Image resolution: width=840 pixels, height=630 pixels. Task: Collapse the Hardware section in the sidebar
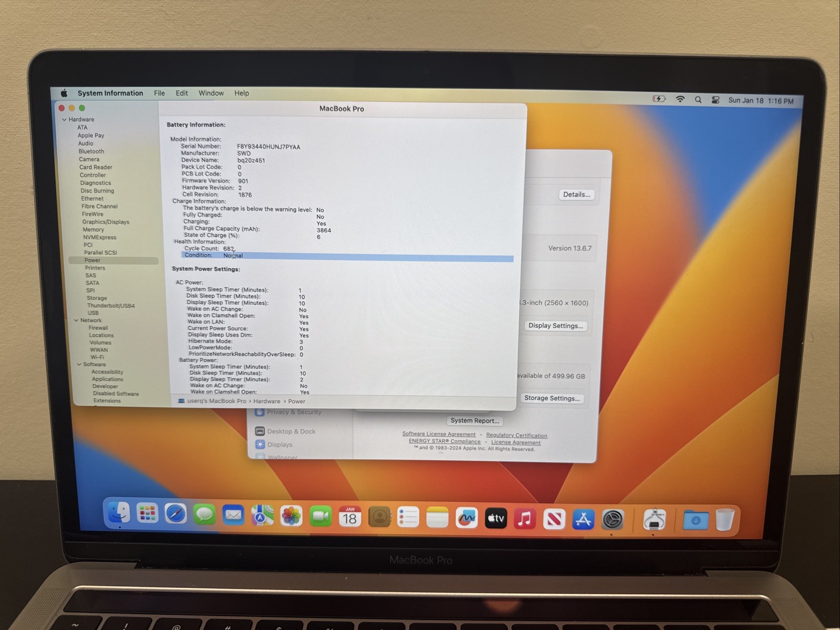[64, 120]
